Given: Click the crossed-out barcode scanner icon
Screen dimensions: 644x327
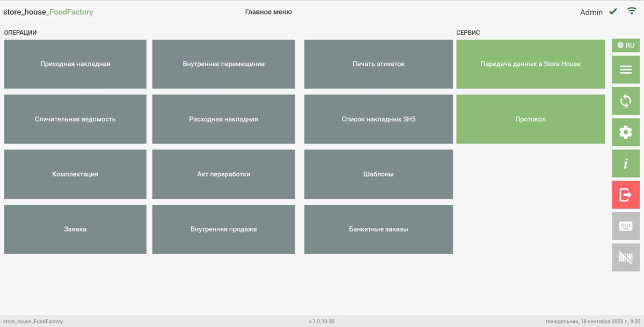Looking at the screenshot, I should click(626, 257).
